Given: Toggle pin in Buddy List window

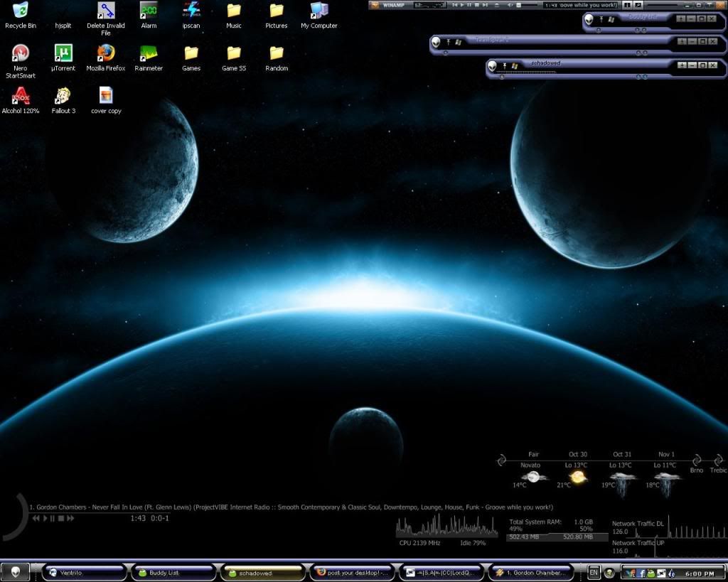Looking at the screenshot, I should tap(601, 19).
